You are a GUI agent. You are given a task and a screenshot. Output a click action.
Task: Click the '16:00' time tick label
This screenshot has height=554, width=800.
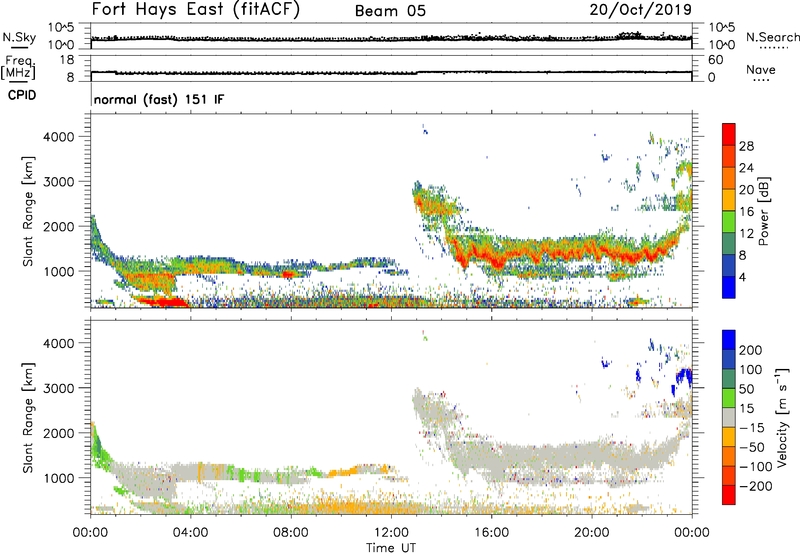click(491, 533)
